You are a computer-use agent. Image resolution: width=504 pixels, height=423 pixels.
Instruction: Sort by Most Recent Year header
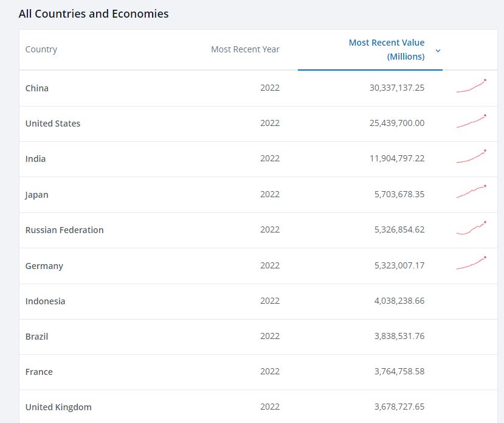tap(245, 49)
